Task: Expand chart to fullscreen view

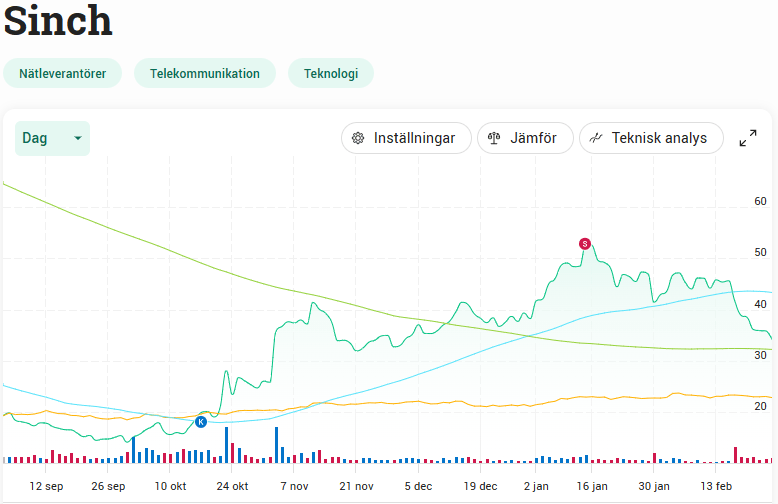Action: coord(747,138)
